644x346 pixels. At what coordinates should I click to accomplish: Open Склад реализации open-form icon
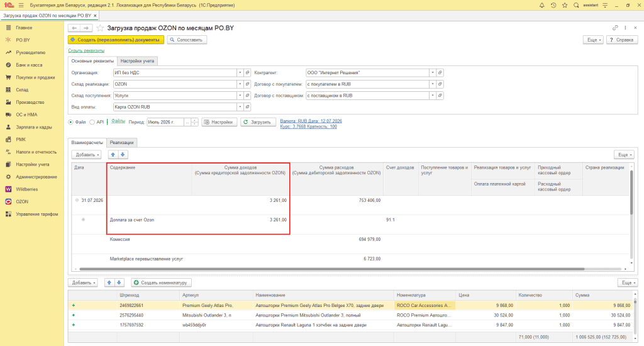click(x=247, y=84)
